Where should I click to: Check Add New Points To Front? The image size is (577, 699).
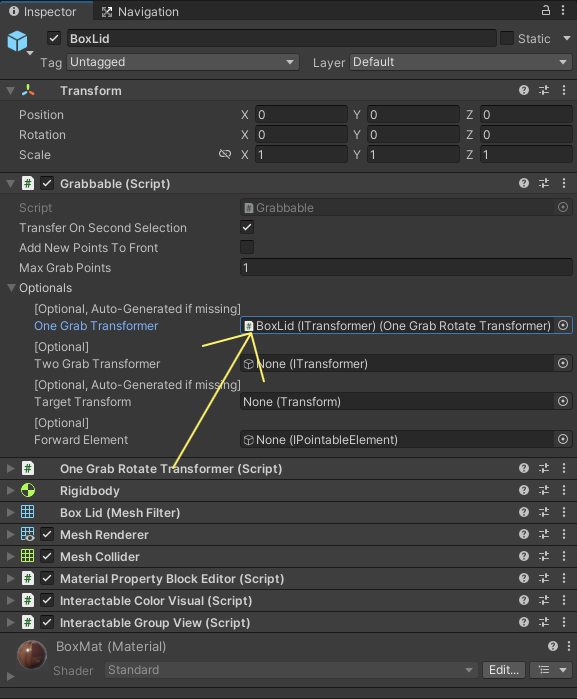point(247,247)
